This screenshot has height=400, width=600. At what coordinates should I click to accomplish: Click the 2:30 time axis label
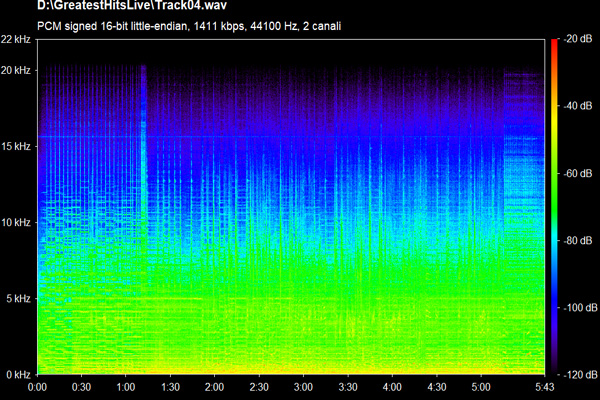[x=259, y=387]
